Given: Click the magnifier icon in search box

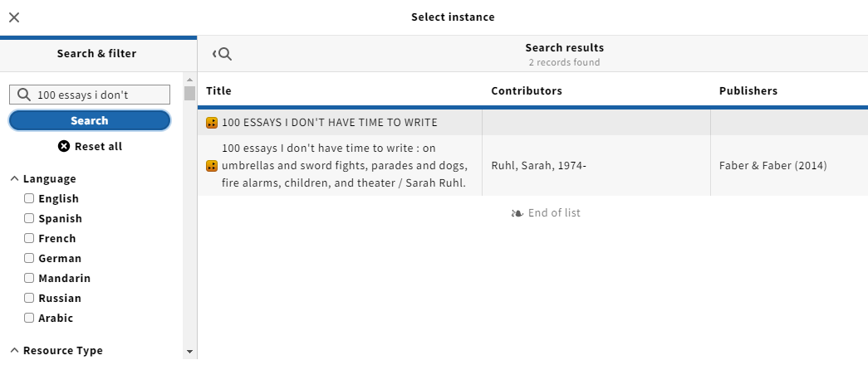Looking at the screenshot, I should coord(24,95).
